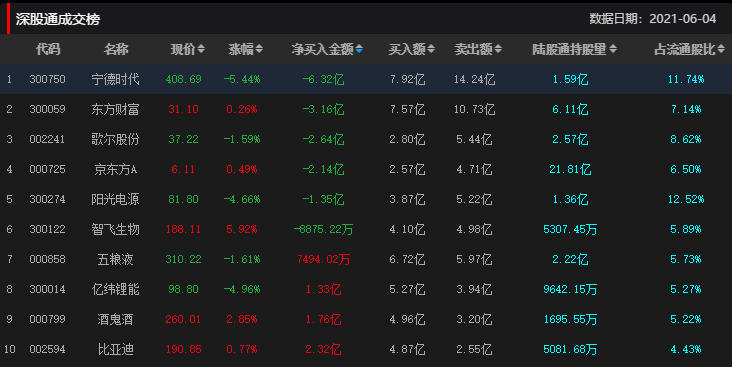
Task: Click change value -4.96%
Action: point(242,289)
